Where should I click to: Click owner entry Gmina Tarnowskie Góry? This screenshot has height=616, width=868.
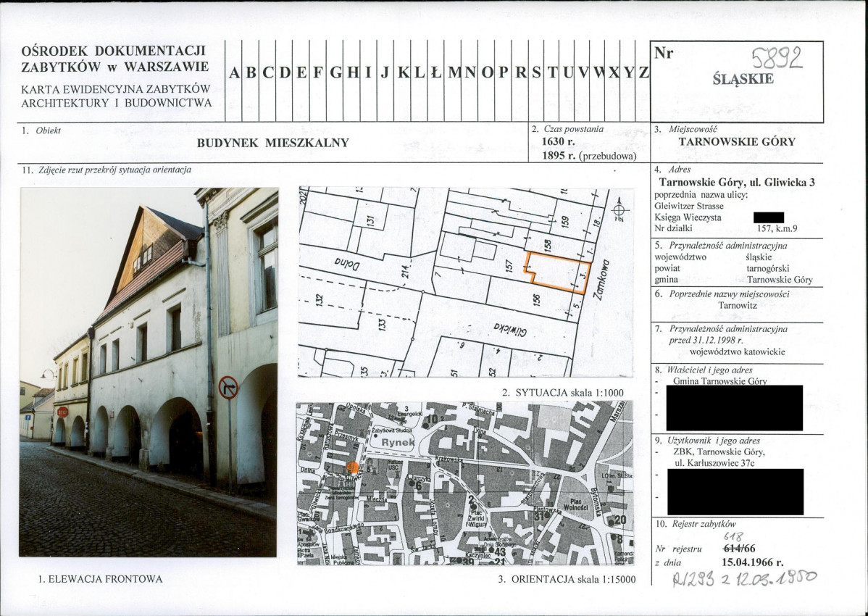point(720,380)
